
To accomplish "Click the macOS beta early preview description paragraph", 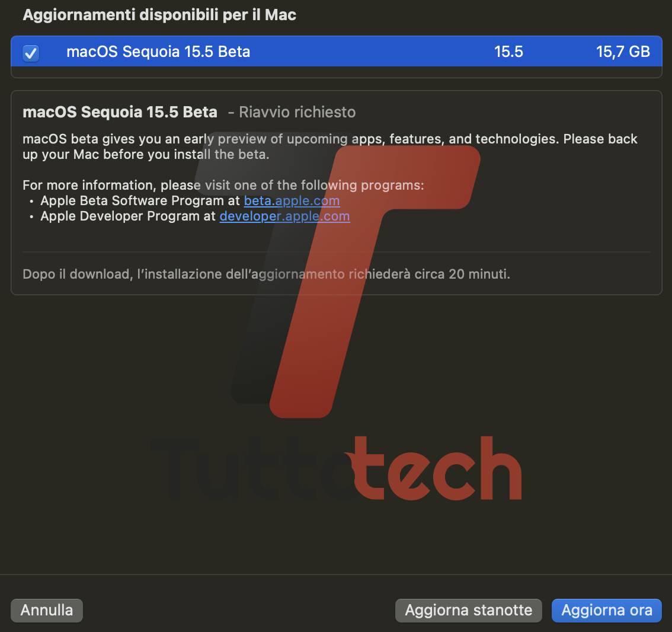I will tap(330, 146).
